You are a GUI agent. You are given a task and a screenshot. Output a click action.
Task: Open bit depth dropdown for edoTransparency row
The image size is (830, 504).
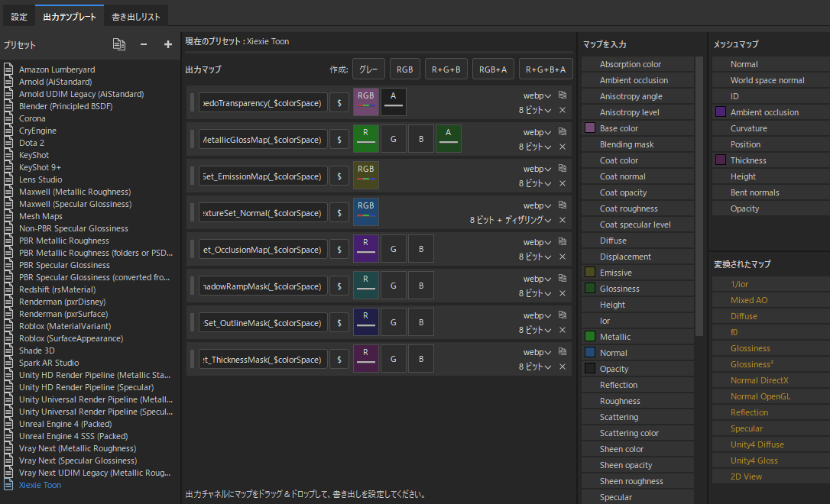pos(535,110)
